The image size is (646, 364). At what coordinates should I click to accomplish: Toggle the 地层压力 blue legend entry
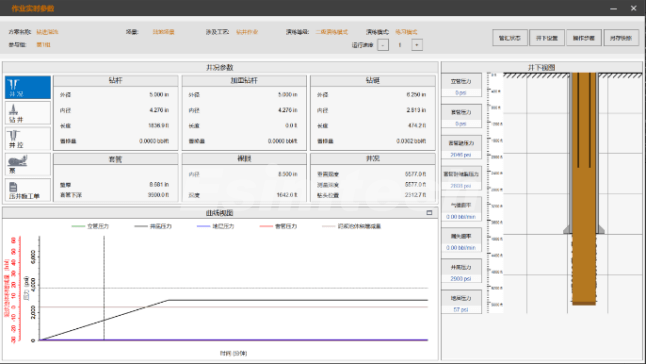215,226
